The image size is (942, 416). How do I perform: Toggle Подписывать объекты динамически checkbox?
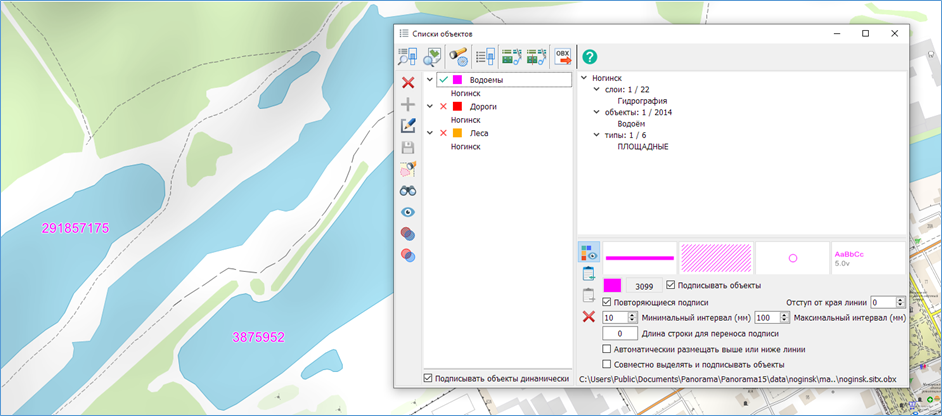coord(429,378)
